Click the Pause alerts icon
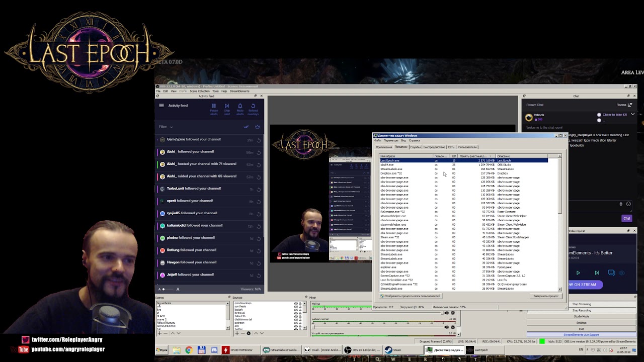The image size is (644, 362). coord(214,106)
